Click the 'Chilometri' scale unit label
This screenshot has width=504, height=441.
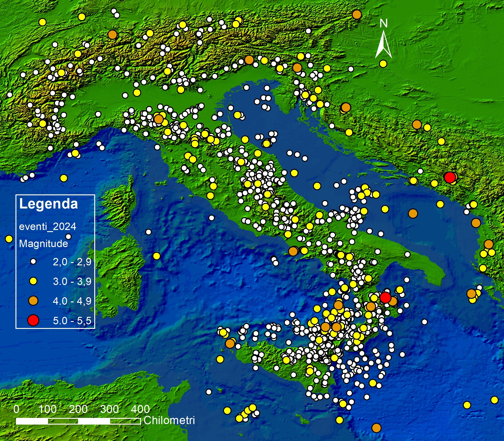coord(169,420)
